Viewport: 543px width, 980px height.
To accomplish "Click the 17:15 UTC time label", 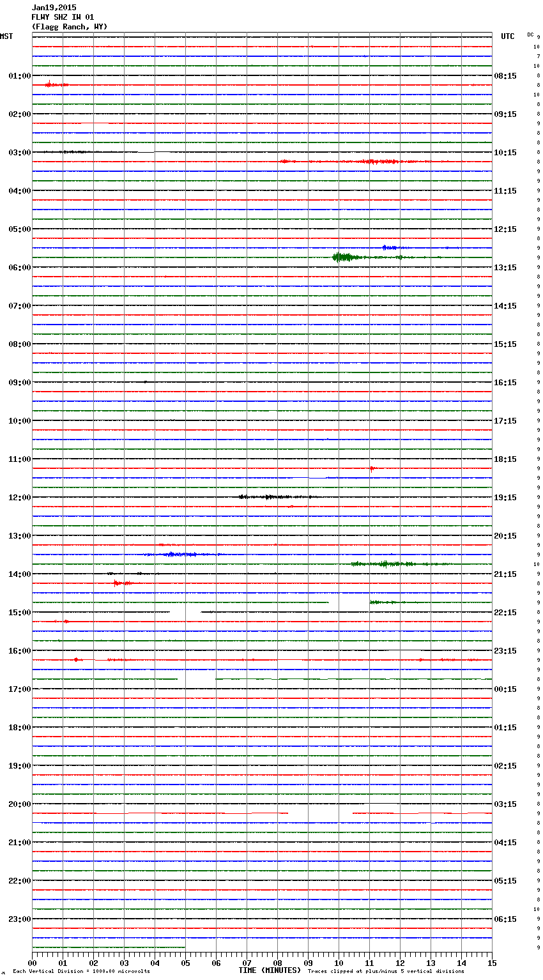I will 505,421.
